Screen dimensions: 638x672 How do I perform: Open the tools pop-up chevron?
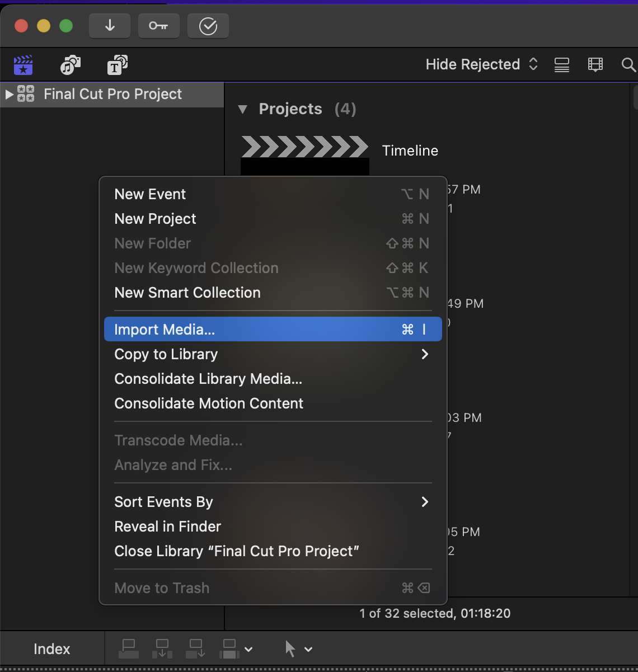click(x=308, y=650)
